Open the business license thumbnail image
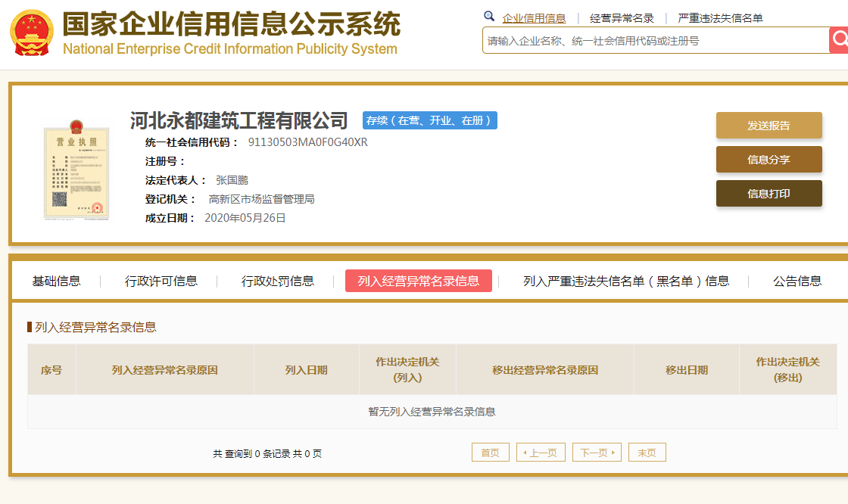 [x=76, y=170]
